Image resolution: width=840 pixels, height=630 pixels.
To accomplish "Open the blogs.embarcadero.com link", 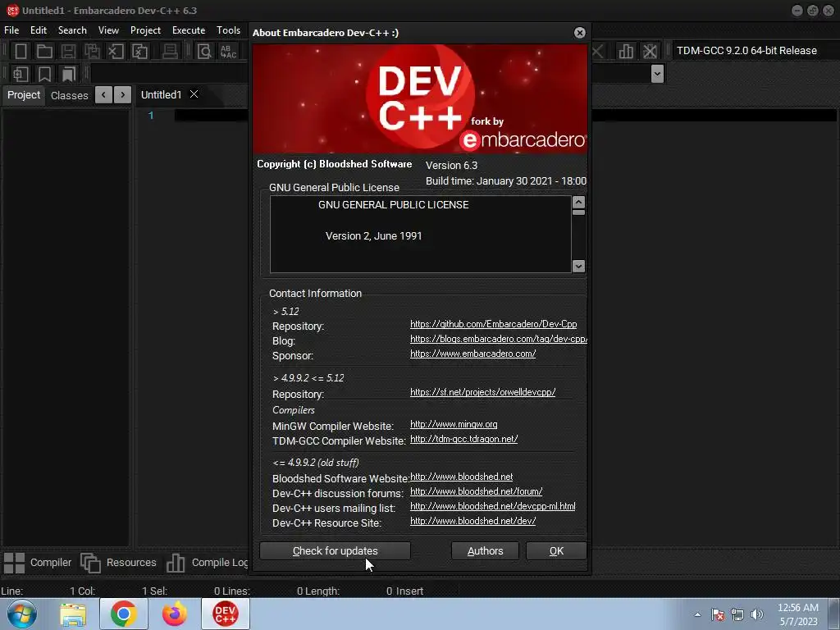I will click(499, 339).
